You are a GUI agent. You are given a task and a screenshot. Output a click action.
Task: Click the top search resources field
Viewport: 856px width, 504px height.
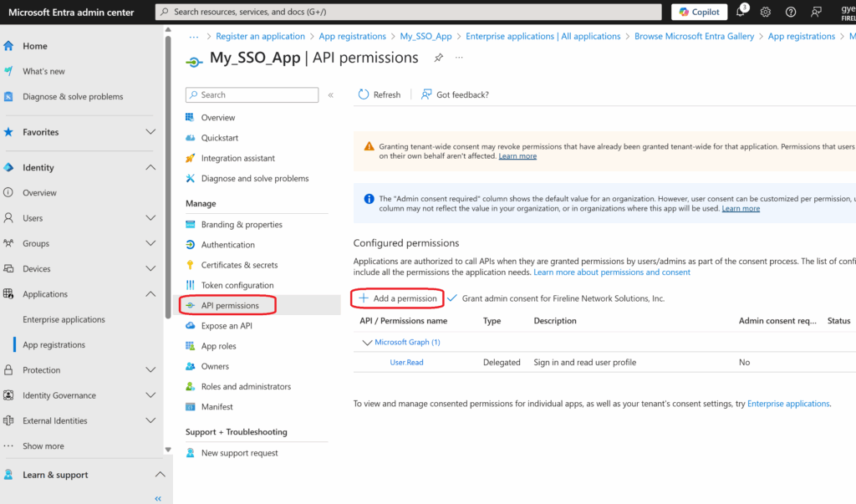coord(408,12)
